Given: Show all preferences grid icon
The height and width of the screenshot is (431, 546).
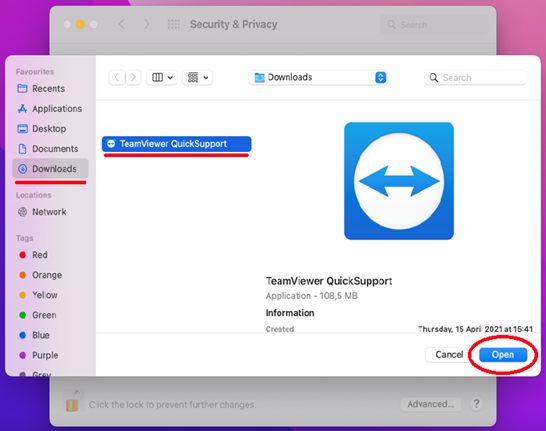Looking at the screenshot, I should click(173, 24).
